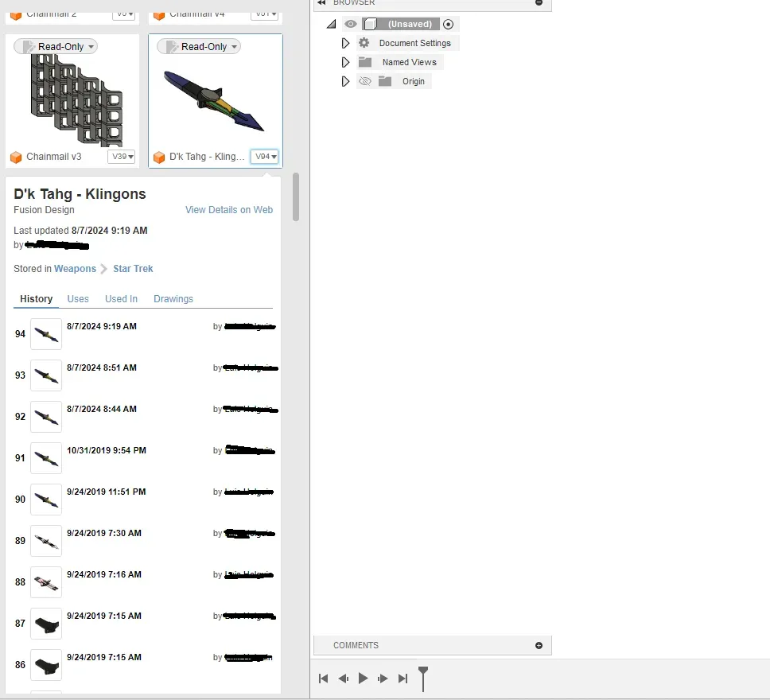Open View Details on Web link
The width and height of the screenshot is (770, 700).
click(229, 210)
